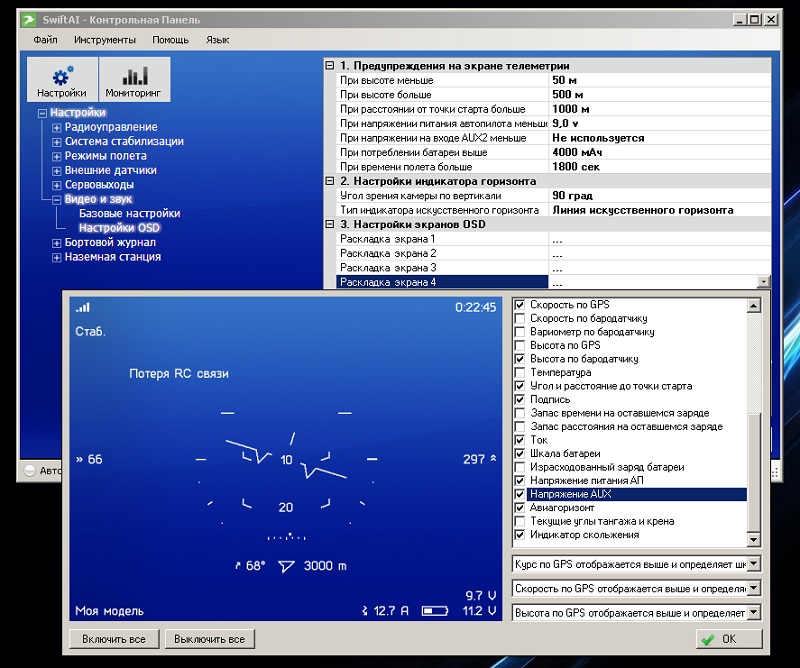Expand the Внешние датчики tree node

tap(57, 171)
